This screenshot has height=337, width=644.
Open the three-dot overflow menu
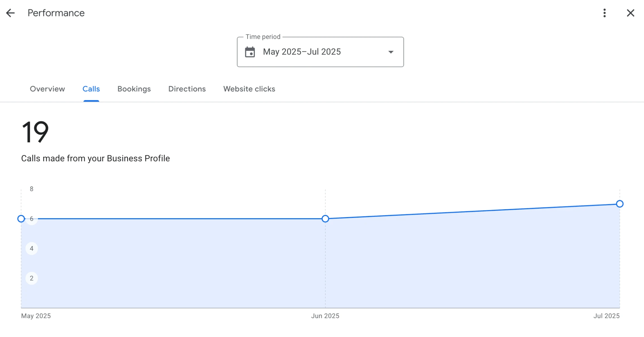click(604, 13)
